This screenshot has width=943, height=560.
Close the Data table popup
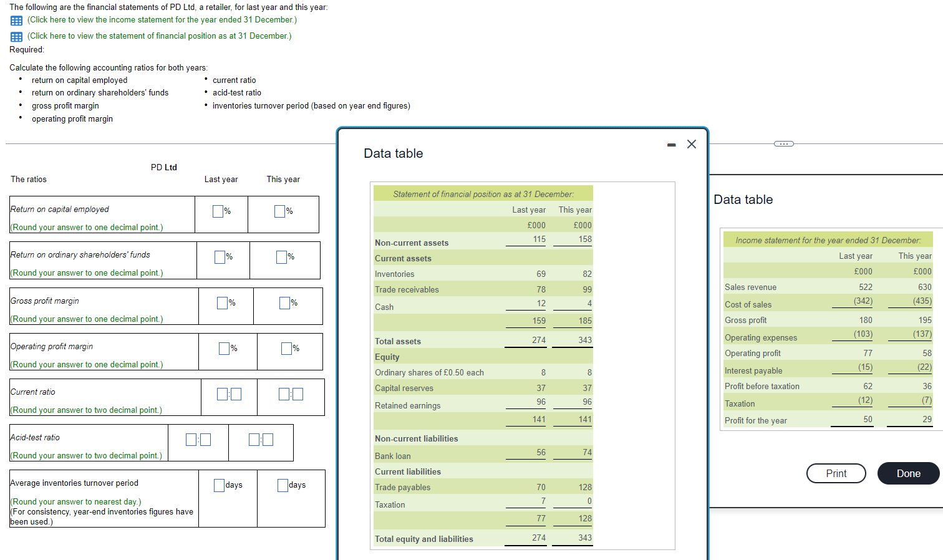[x=691, y=143]
